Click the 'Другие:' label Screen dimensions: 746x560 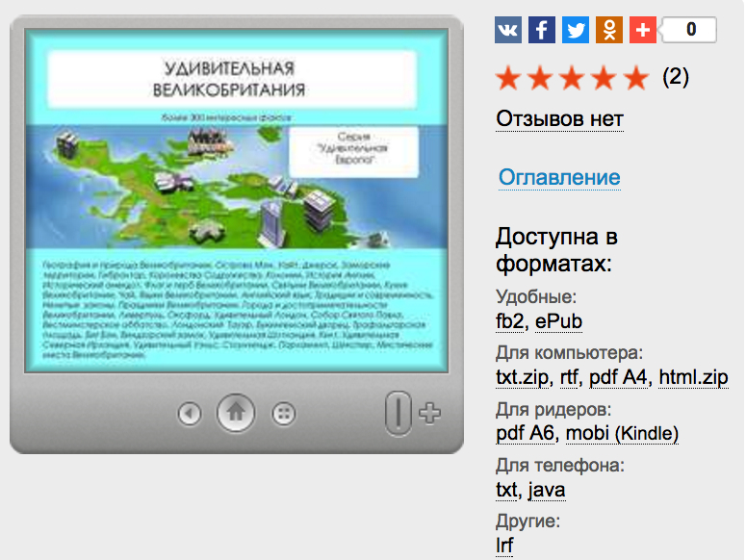527,521
